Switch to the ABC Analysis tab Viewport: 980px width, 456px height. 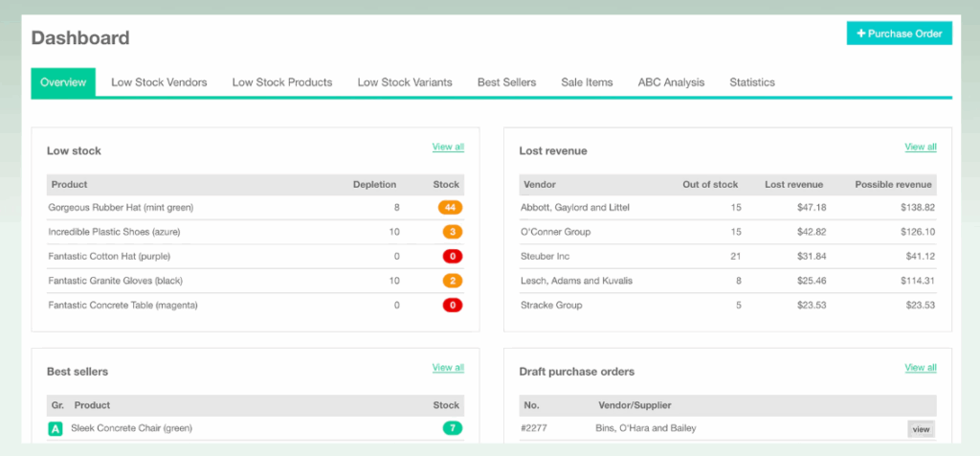(x=671, y=82)
